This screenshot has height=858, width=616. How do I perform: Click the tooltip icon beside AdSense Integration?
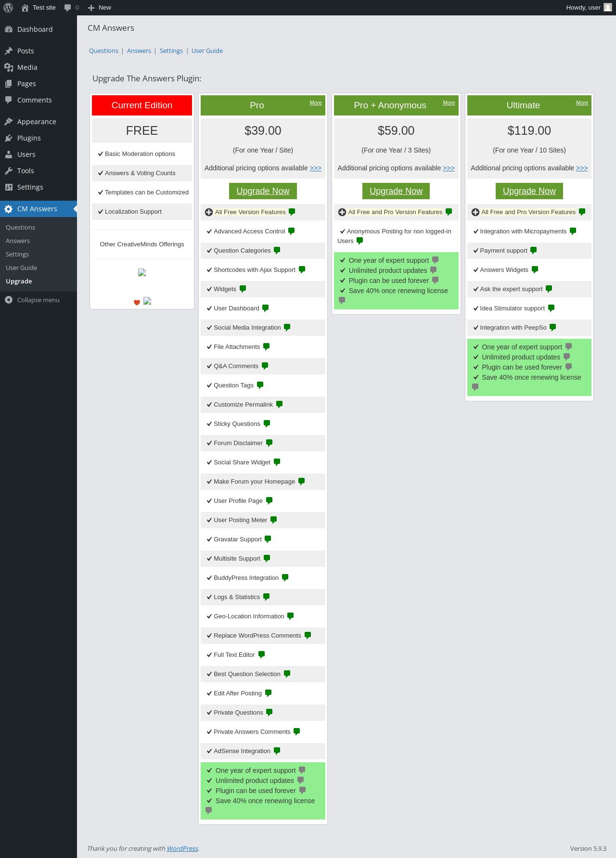click(x=277, y=751)
